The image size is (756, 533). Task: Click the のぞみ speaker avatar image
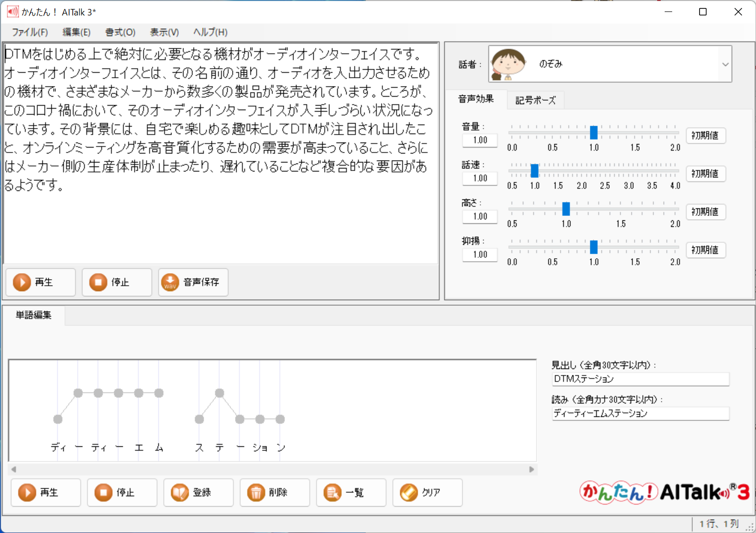508,64
